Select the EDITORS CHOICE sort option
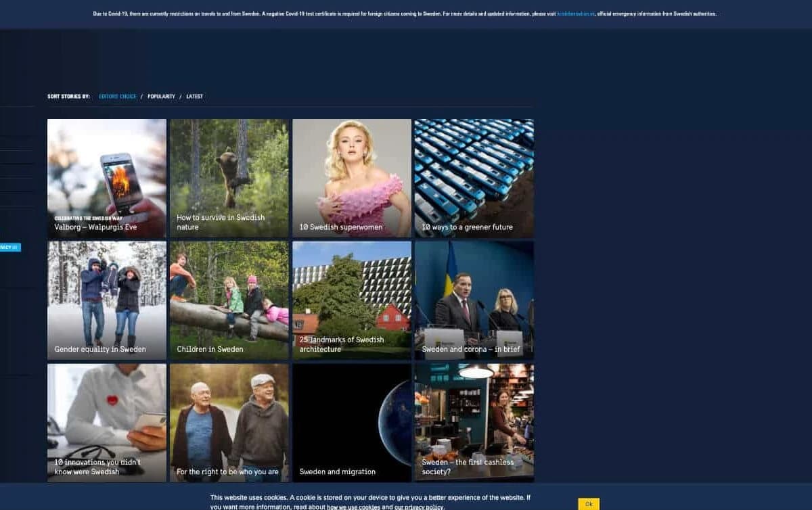 (118, 96)
